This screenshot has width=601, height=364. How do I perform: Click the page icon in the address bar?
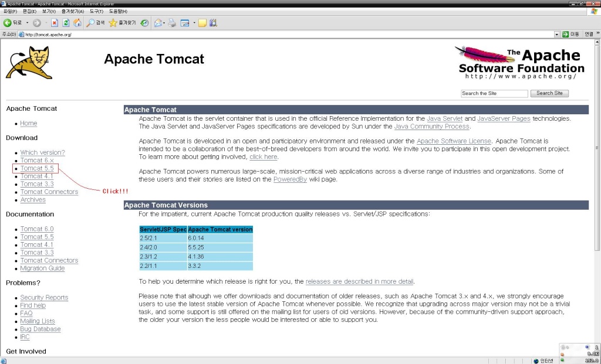[22, 35]
